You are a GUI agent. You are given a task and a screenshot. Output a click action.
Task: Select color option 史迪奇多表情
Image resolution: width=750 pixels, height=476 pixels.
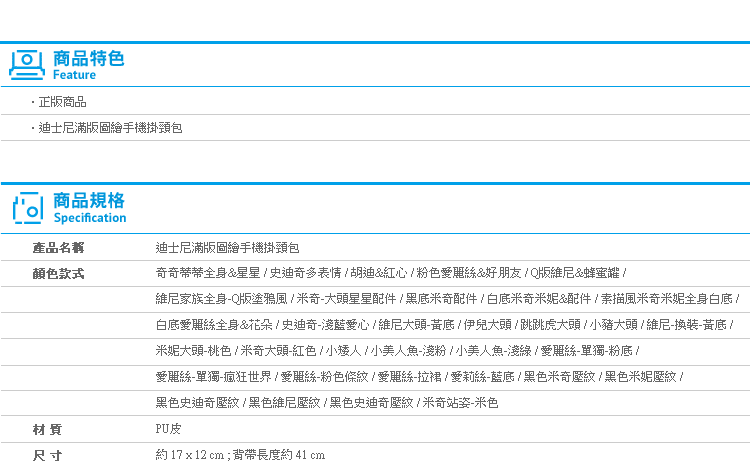pyautogui.click(x=305, y=273)
